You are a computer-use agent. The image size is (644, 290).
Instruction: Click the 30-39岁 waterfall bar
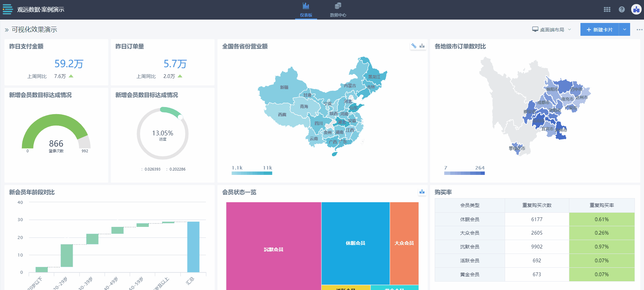coord(92,239)
